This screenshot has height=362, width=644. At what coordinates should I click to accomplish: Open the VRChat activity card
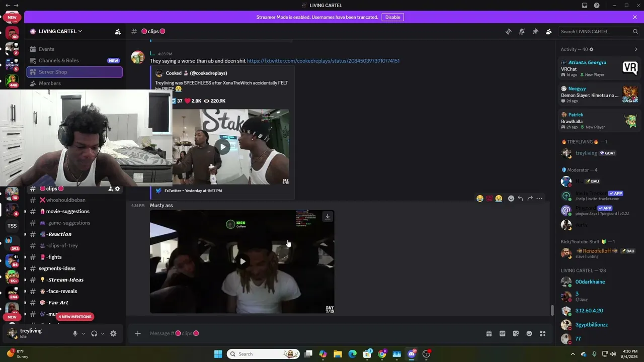click(x=599, y=68)
